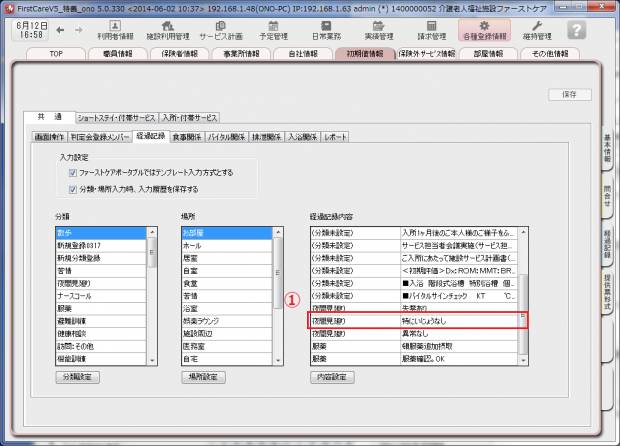
Task: Toggle 分類・場所入力時 history save checkbox
Action: [x=71, y=187]
